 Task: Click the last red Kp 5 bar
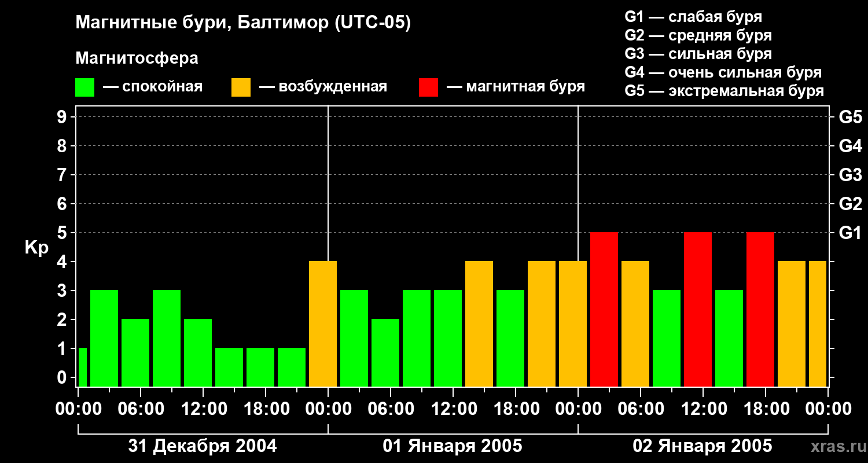click(760, 309)
